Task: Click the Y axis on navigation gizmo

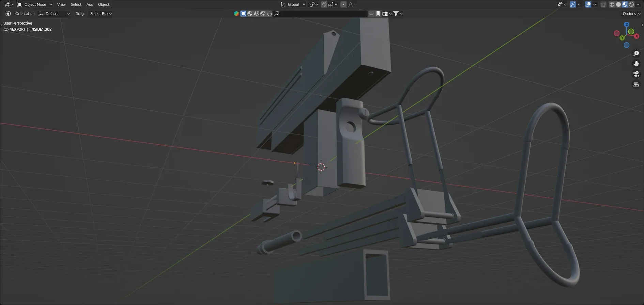Action: coord(622,38)
